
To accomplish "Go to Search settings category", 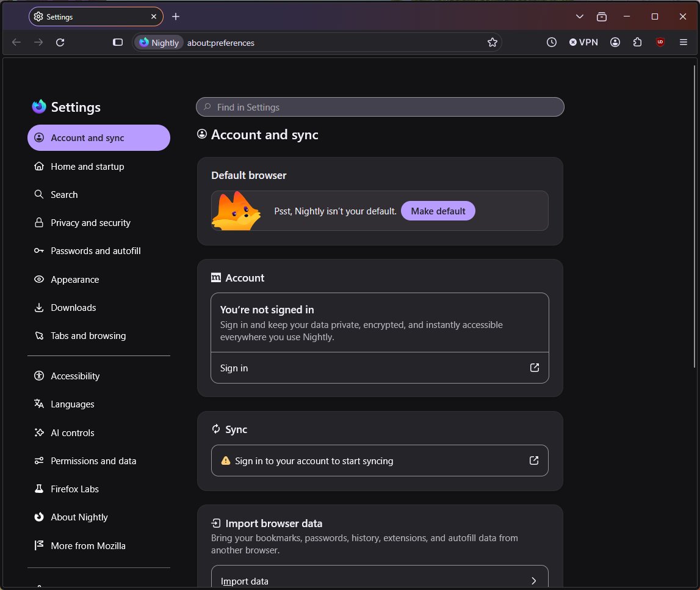I will (99, 194).
